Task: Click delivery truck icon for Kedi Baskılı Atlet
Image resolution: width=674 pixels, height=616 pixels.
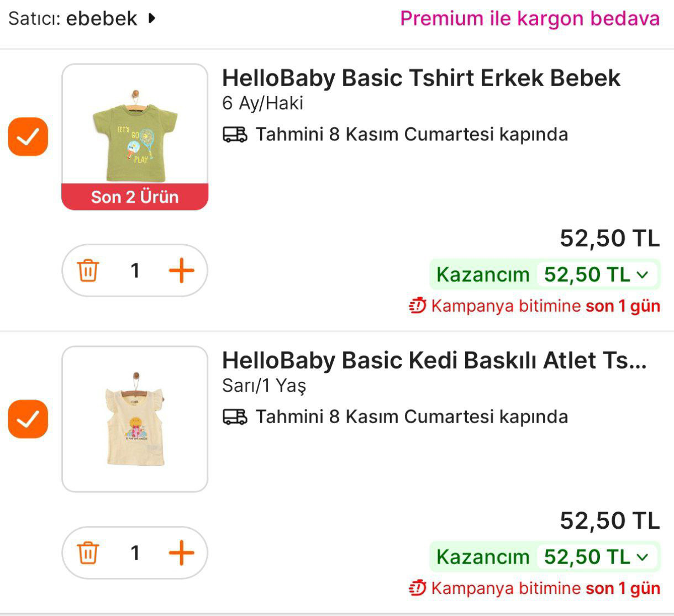Action: 235,417
